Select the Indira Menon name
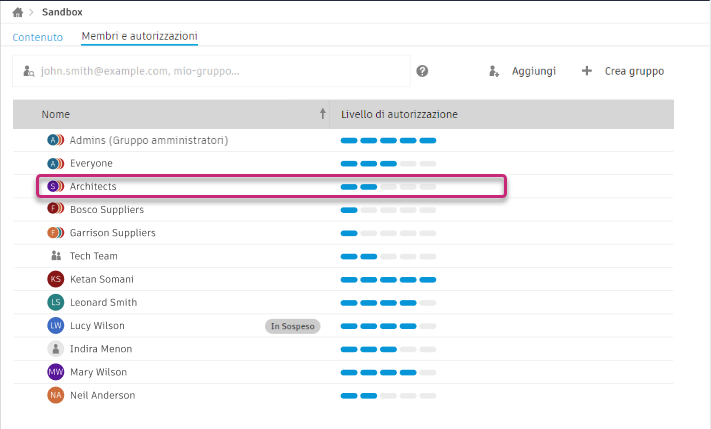Screen dimensions: 711x429 tap(101, 349)
